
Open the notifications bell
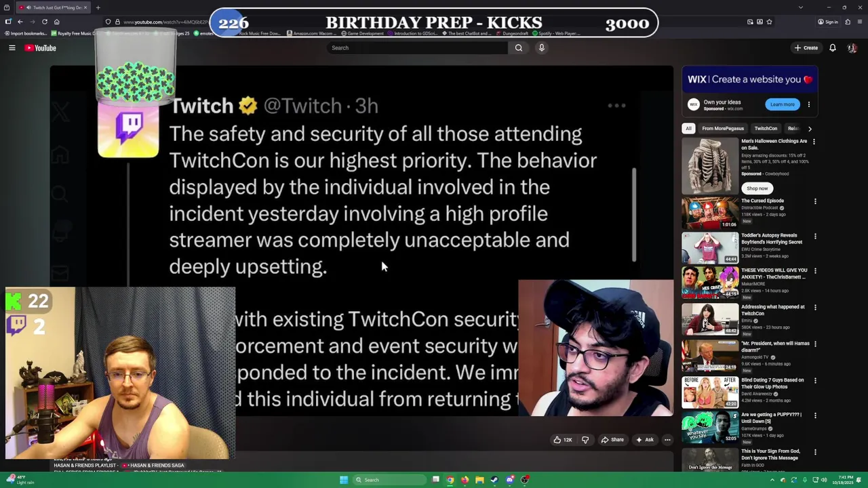click(x=832, y=48)
